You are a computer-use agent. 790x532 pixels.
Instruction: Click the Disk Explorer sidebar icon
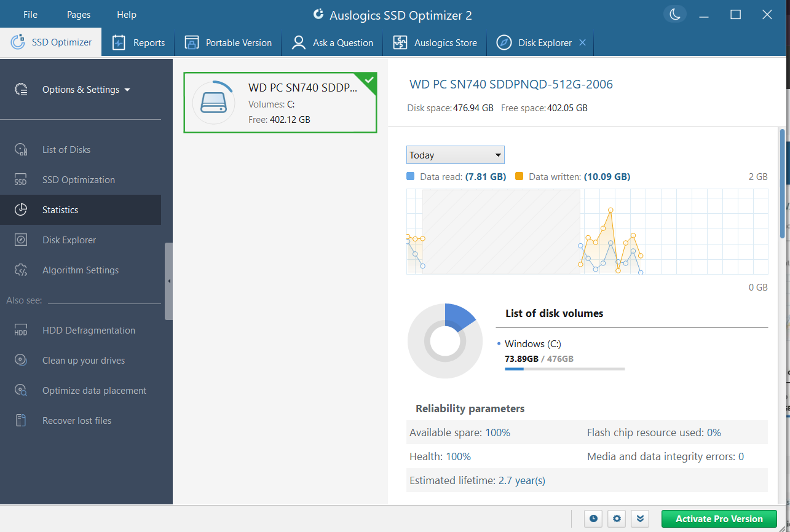(21, 240)
